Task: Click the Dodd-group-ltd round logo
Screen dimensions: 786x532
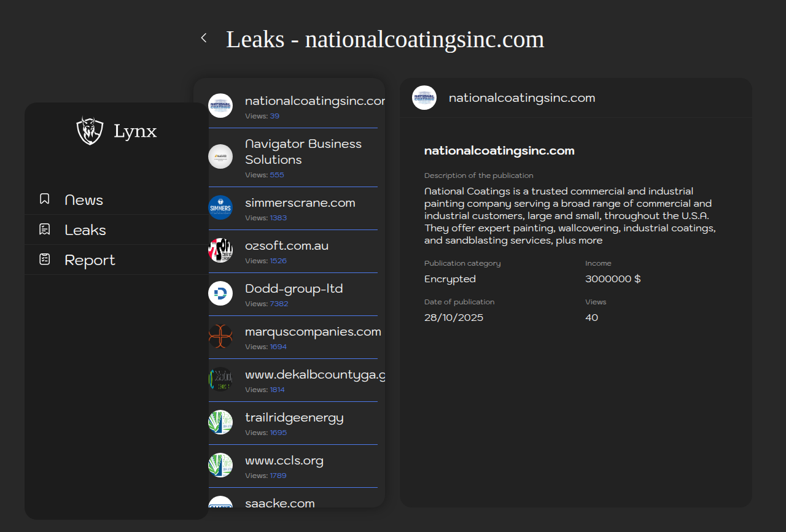Action: pyautogui.click(x=220, y=293)
